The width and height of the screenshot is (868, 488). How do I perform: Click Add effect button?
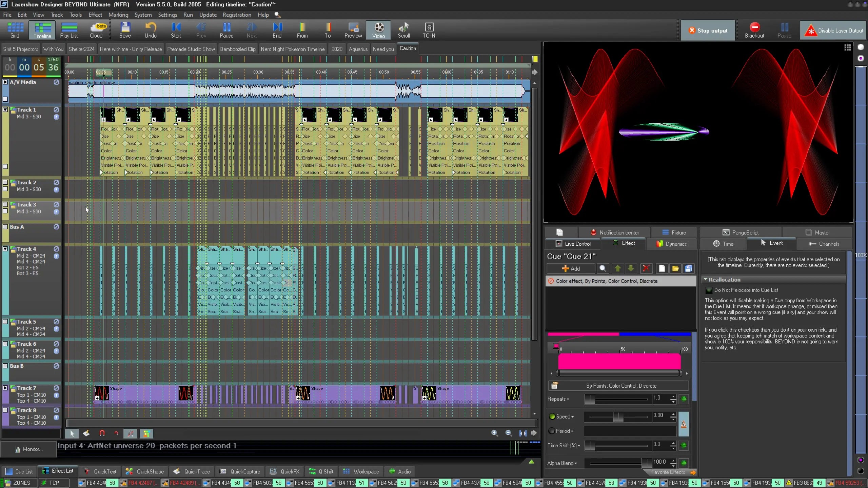pyautogui.click(x=571, y=268)
